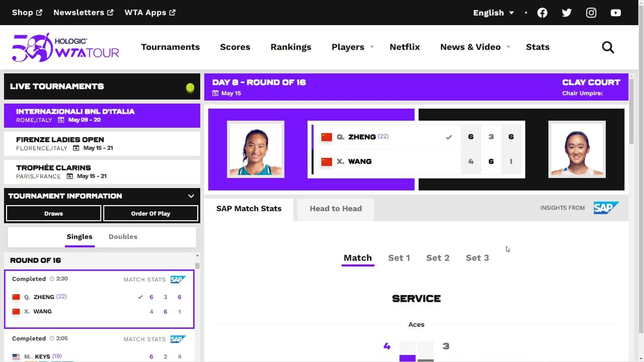The height and width of the screenshot is (362, 644).
Task: Click China flag next to X. Wang scoreboard
Action: click(327, 161)
